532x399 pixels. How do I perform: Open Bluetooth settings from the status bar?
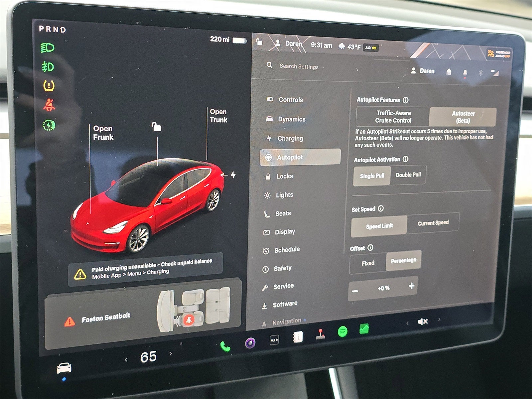481,72
